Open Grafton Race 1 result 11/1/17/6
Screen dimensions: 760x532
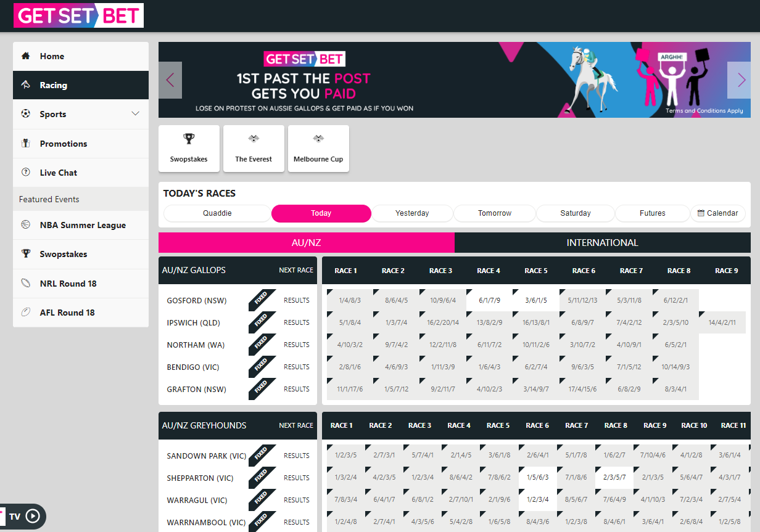[350, 389]
